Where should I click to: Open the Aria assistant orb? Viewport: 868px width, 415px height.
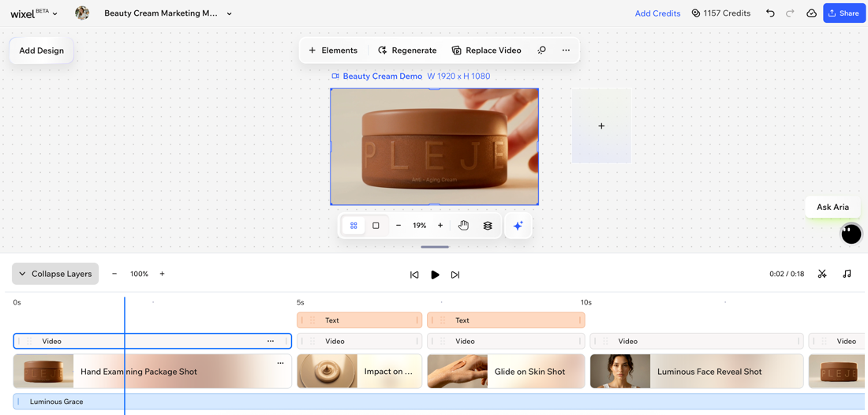[x=851, y=234]
